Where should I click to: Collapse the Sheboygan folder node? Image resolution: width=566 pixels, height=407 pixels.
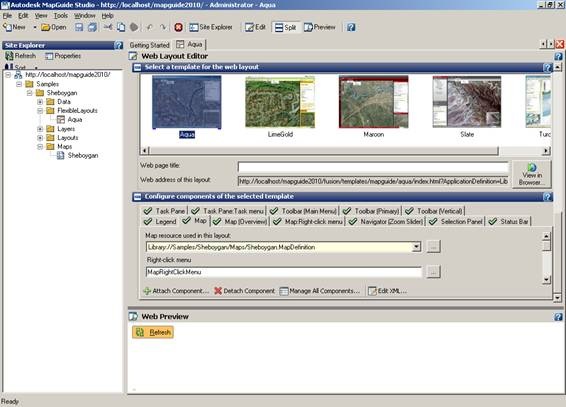click(30, 93)
